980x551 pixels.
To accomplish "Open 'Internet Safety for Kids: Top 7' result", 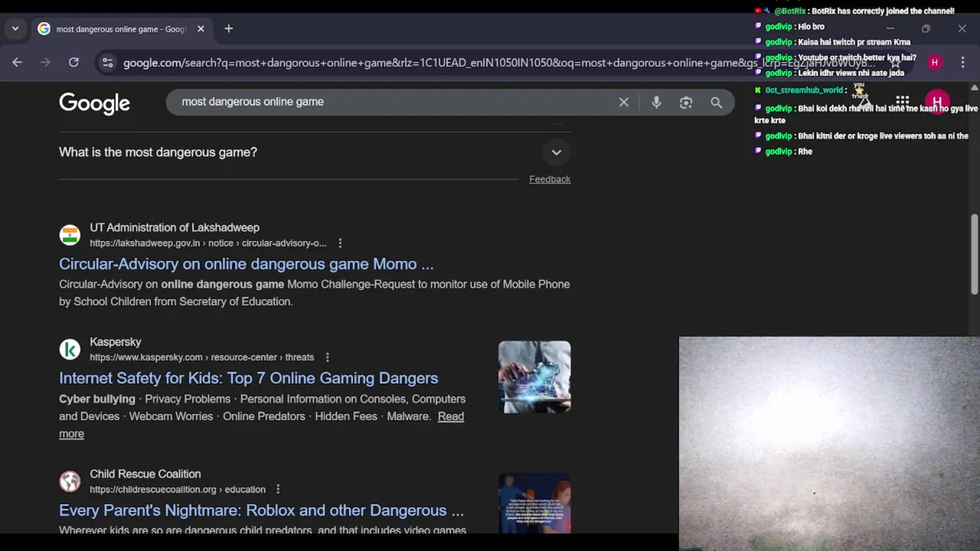I will point(248,378).
